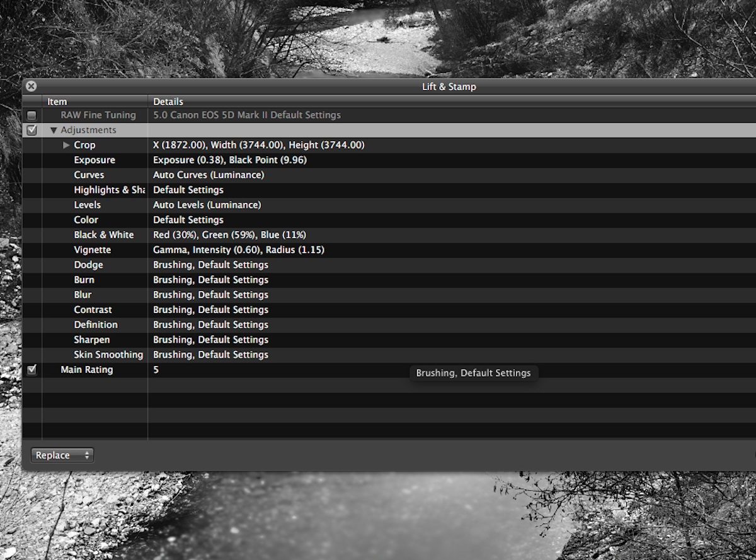Select the Exposure adjustment row
756x560 pixels.
[94, 160]
